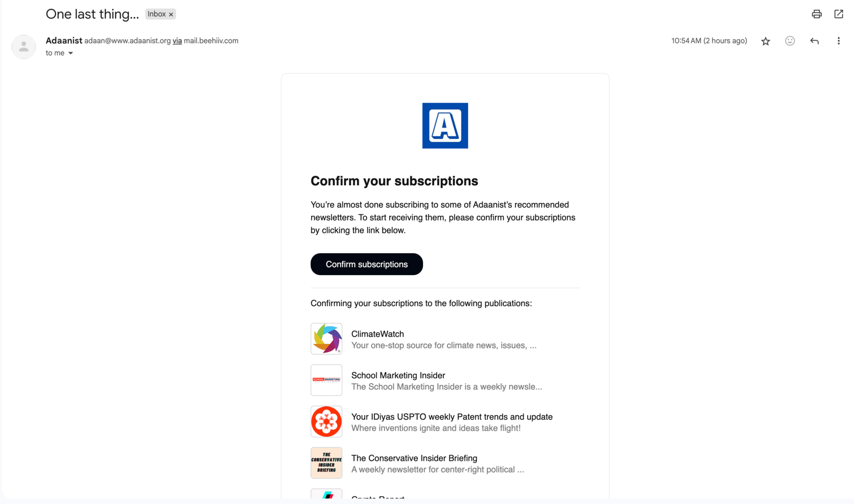Reply to email using the arrow icon
854x504 pixels.
pyautogui.click(x=814, y=41)
